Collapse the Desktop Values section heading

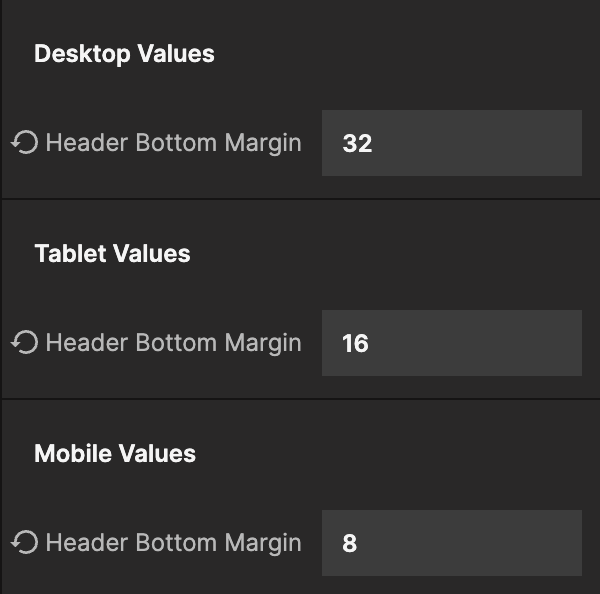pos(124,54)
